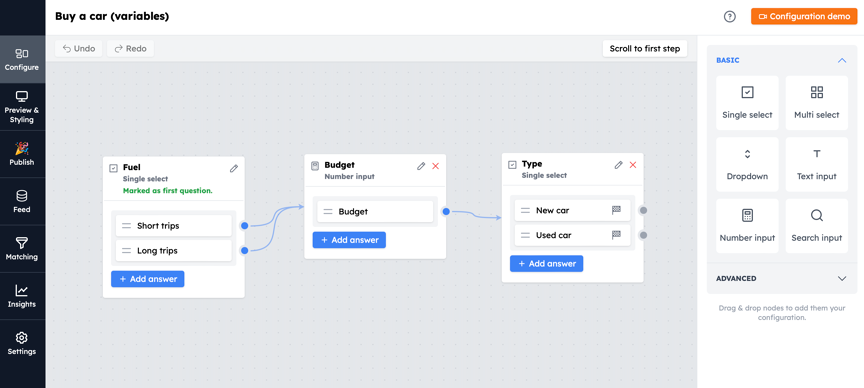
Task: Add answer to the Type node
Action: (547, 263)
